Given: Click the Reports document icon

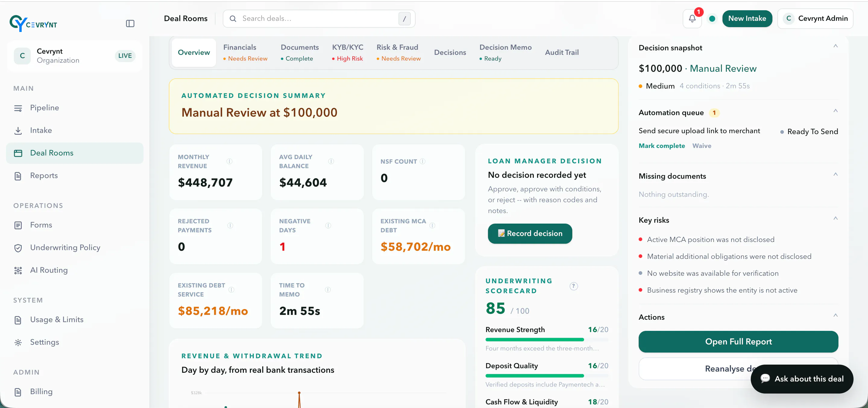Looking at the screenshot, I should (18, 176).
